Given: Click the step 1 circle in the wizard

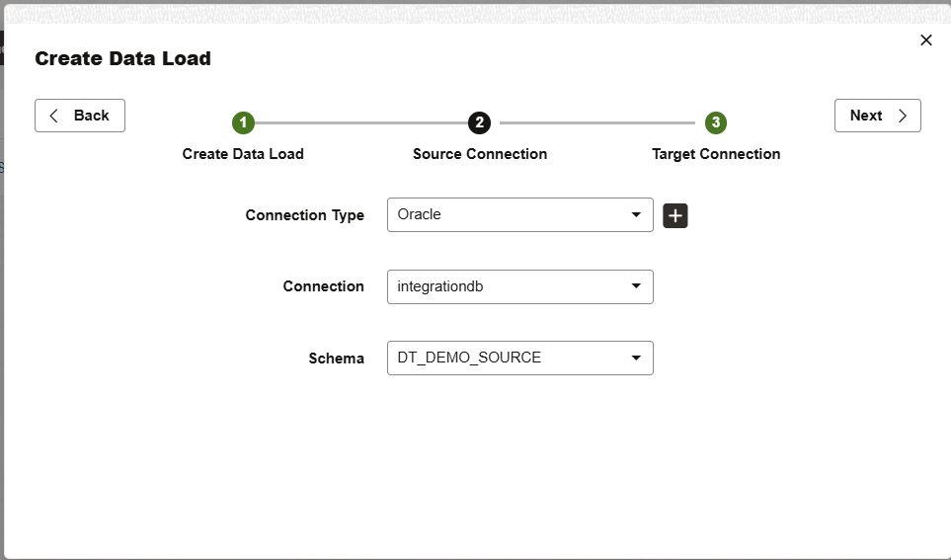Looking at the screenshot, I should click(243, 122).
